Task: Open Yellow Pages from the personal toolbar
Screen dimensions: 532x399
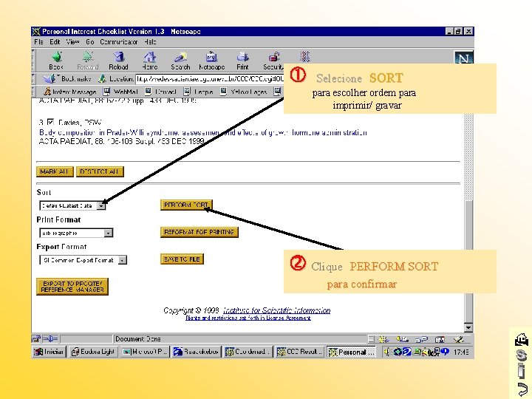Action: click(244, 92)
